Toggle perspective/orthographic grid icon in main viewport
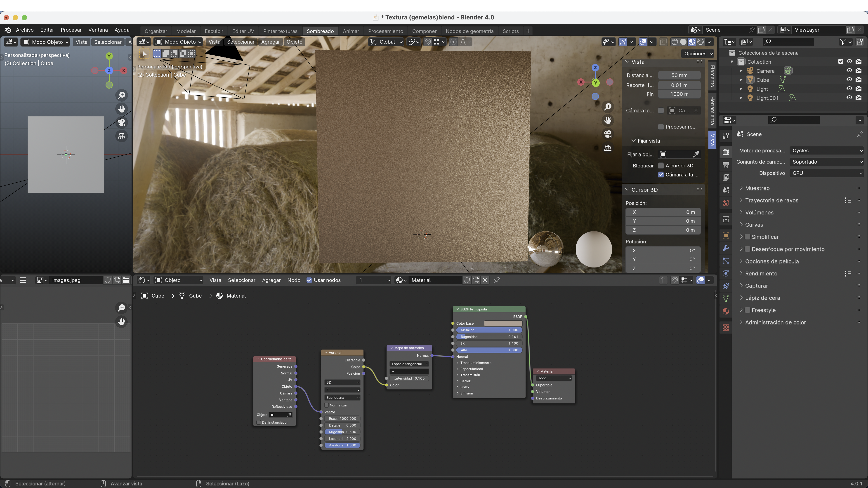This screenshot has width=868, height=488. [608, 148]
